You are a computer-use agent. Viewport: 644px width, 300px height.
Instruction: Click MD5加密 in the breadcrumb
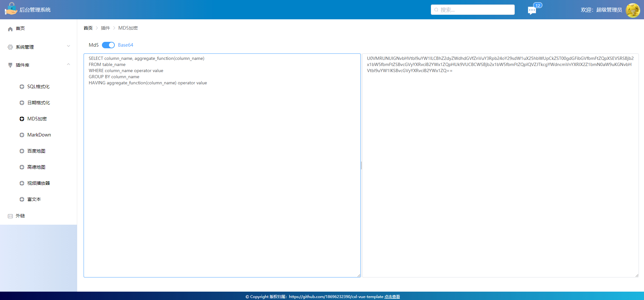pyautogui.click(x=128, y=28)
